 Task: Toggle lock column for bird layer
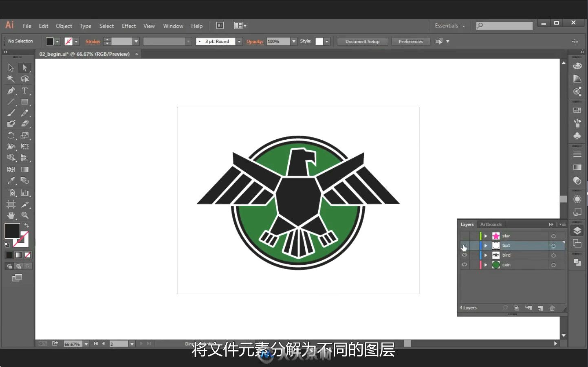coord(473,255)
